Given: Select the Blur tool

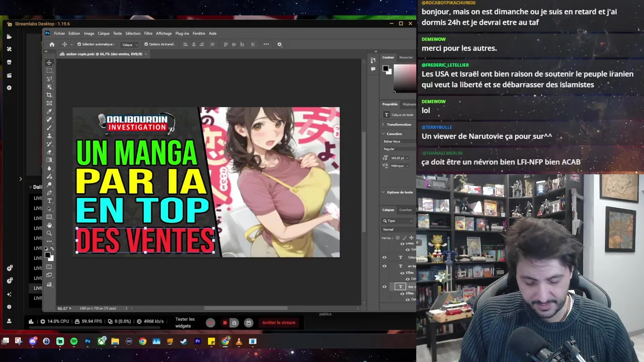Looking at the screenshot, I should pos(49,168).
